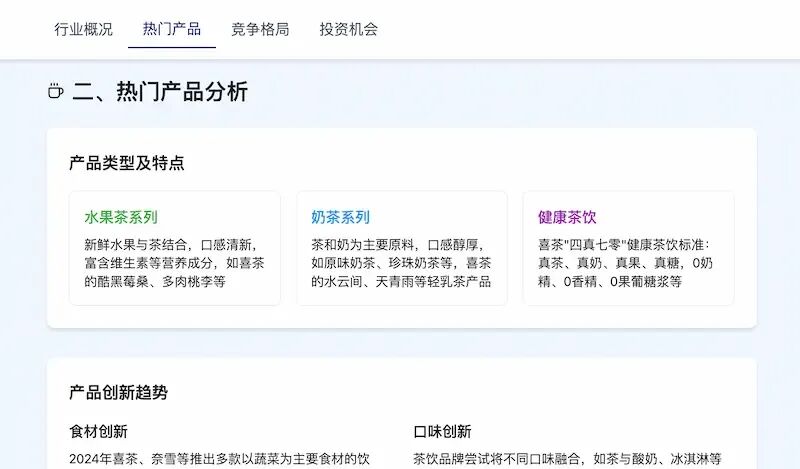Click the 口味创新 subheading
Image resolution: width=800 pixels, height=469 pixels.
tap(442, 432)
